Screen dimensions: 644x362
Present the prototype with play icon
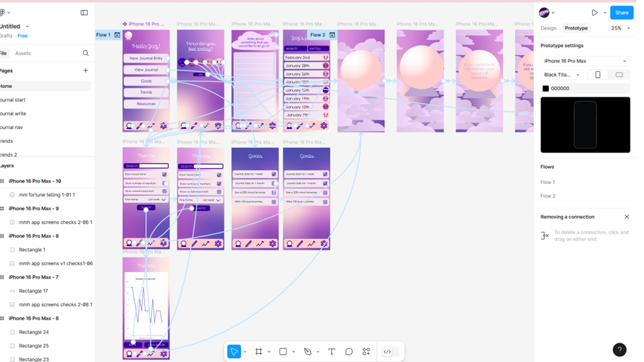click(594, 13)
